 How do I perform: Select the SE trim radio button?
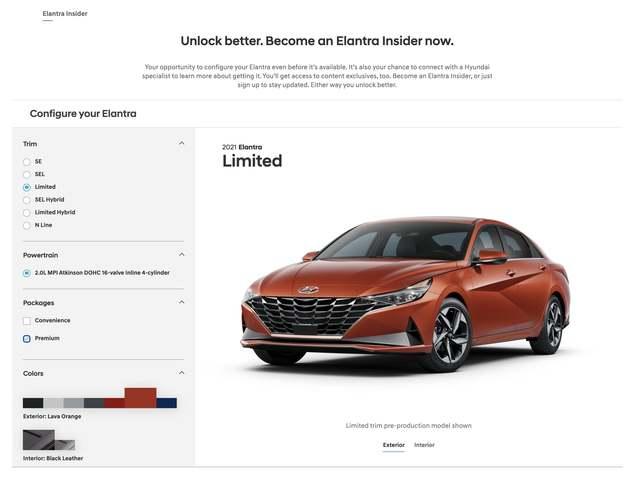pyautogui.click(x=27, y=162)
